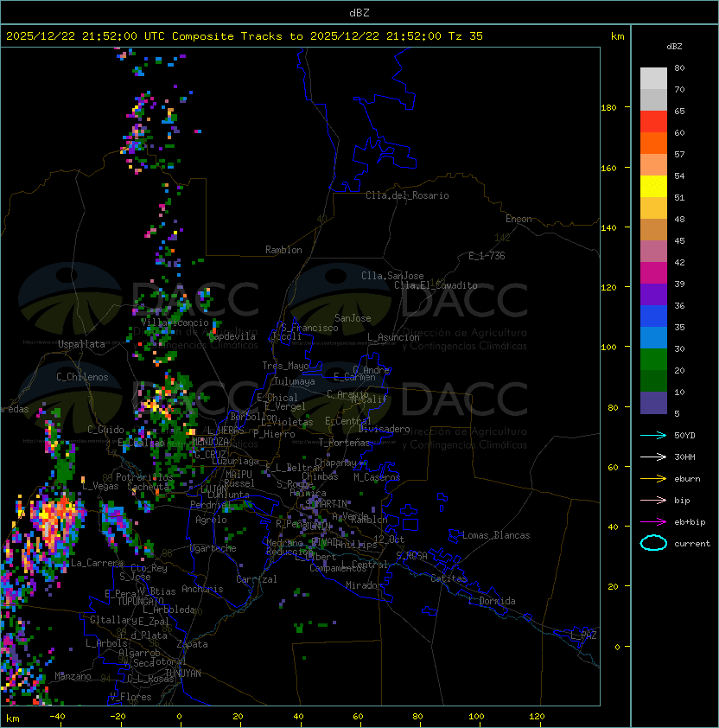Click the 'Anchoris' map label
This screenshot has height=728, width=719.
tap(202, 589)
